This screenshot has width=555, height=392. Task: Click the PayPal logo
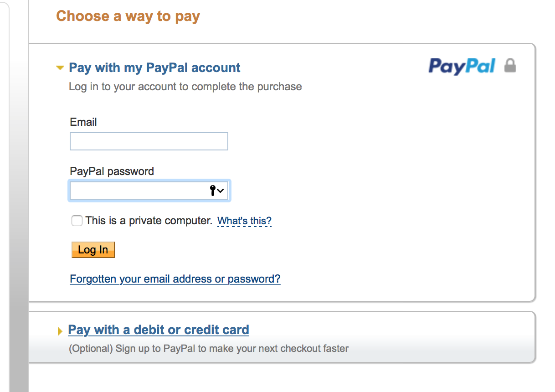tap(462, 67)
